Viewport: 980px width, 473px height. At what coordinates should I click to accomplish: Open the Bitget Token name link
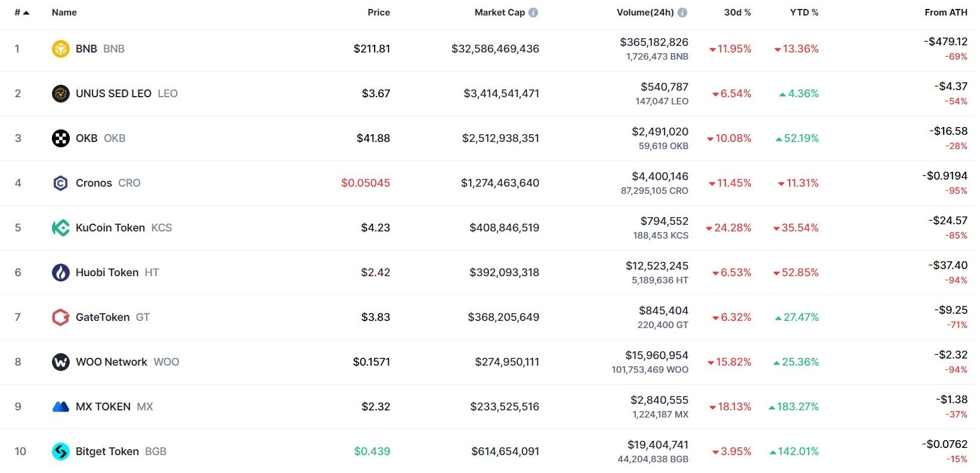click(107, 452)
